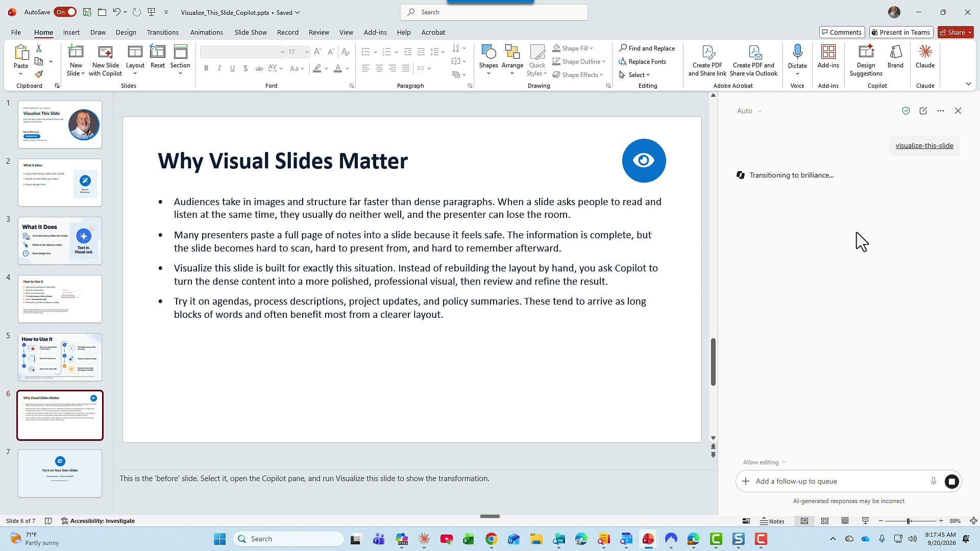Click the new chat icon in Copilot pane

(923, 111)
